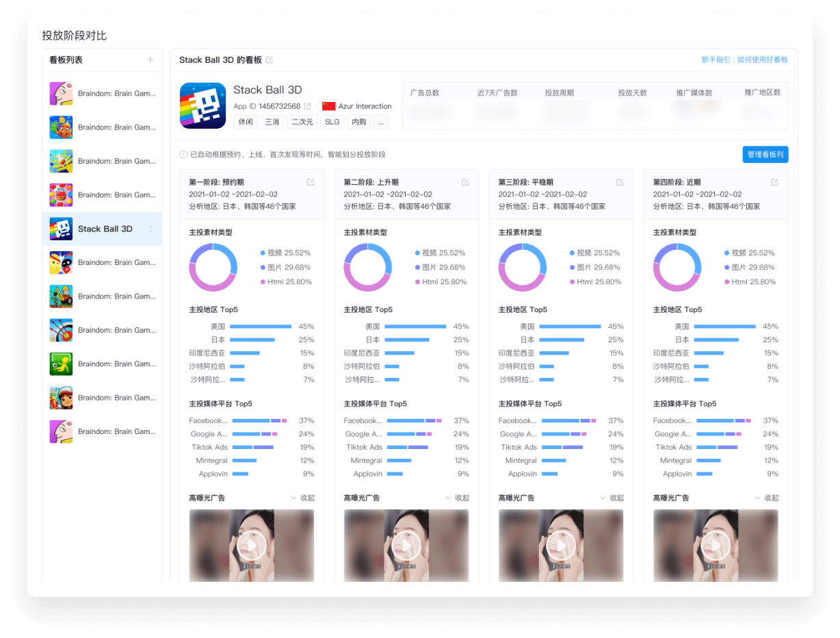Screen dimensions: 840x638
Task: Click the add board plus icon in 看板列表
Action: point(150,60)
